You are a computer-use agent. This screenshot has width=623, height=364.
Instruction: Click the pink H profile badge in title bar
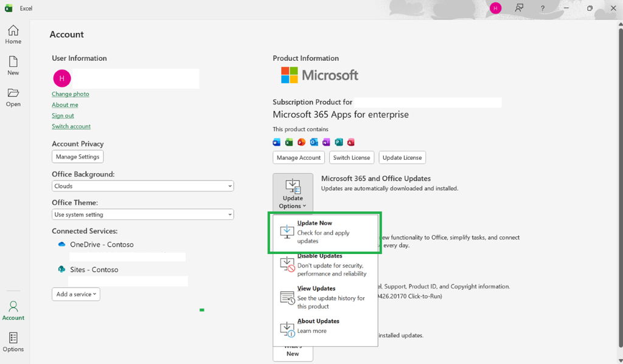[x=495, y=8]
